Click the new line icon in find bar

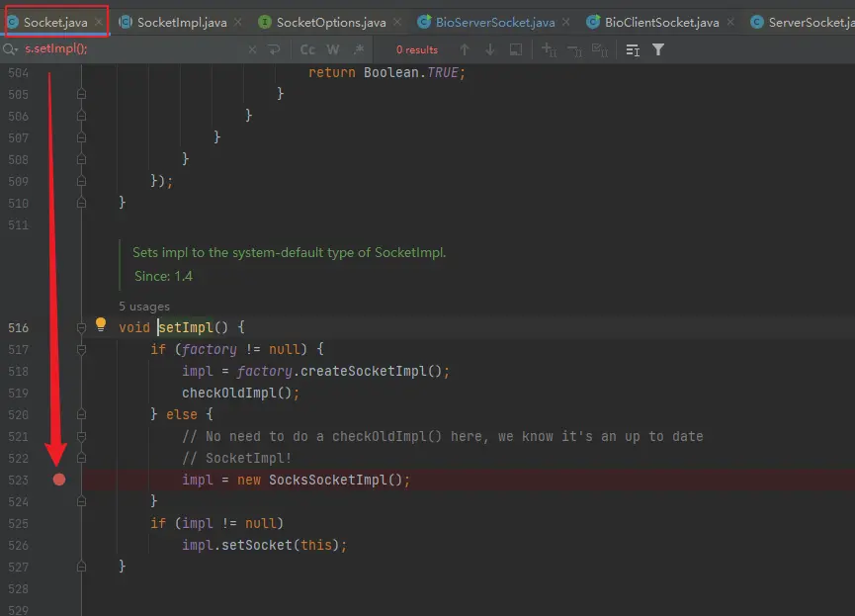[274, 49]
